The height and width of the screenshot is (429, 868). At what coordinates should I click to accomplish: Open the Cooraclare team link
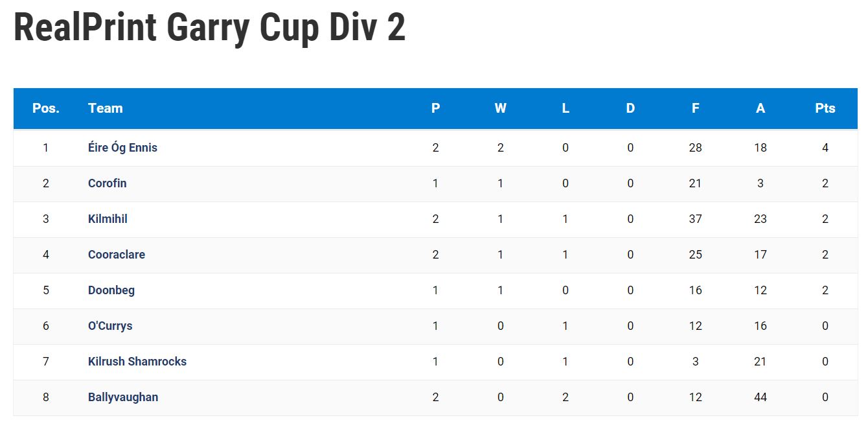(x=117, y=255)
